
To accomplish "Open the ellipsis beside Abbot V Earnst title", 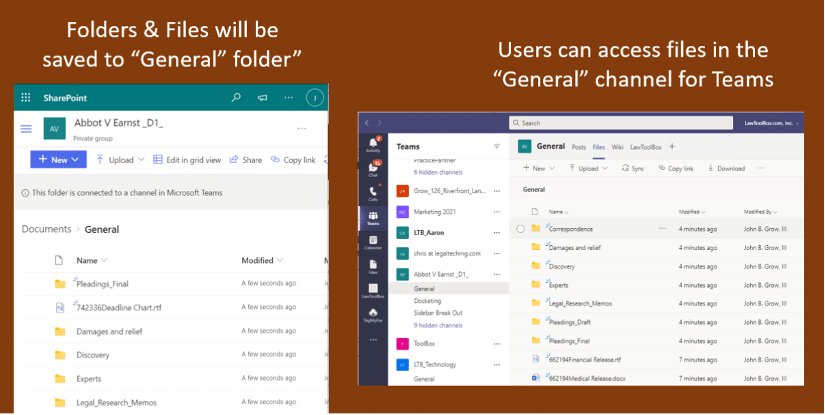I will coord(301,128).
